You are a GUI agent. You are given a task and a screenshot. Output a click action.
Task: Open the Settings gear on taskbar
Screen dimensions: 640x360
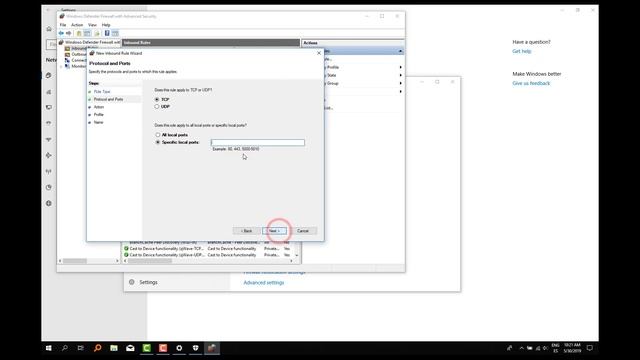(179, 348)
